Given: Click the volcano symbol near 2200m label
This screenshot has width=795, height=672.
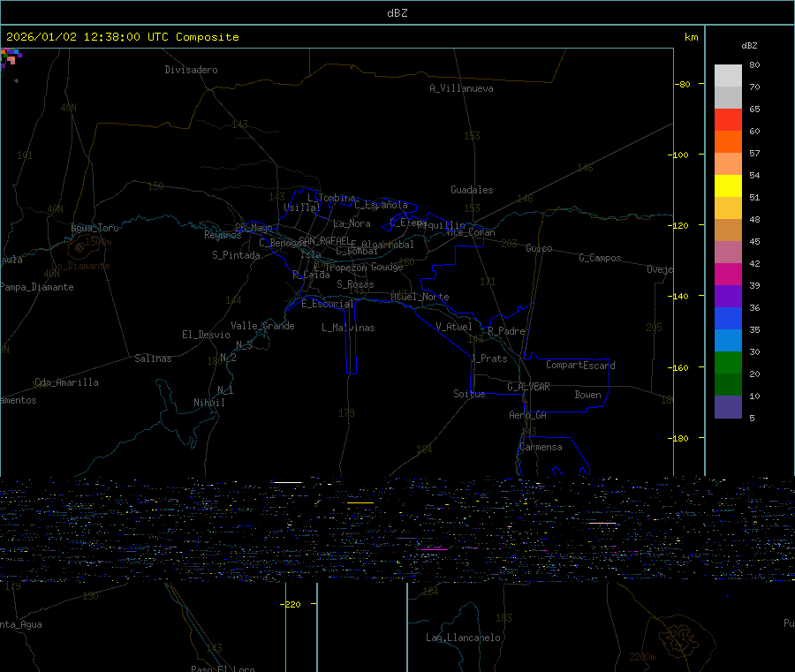Looking at the screenshot, I should pyautogui.click(x=681, y=633).
